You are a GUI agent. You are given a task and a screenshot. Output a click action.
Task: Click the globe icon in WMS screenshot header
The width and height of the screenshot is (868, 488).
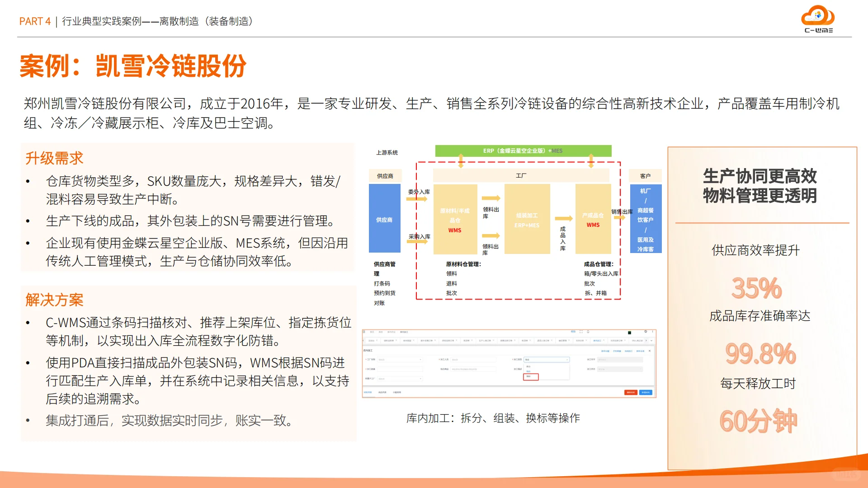coord(646,332)
